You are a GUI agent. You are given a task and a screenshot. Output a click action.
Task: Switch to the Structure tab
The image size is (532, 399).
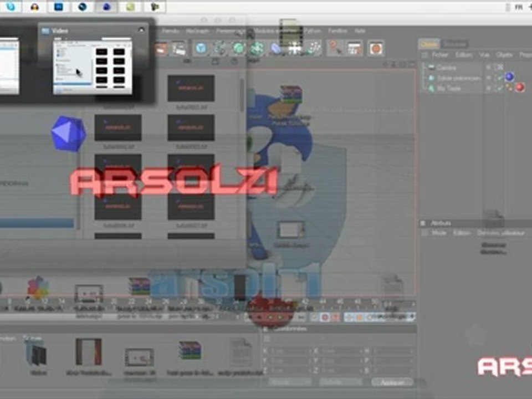coord(454,44)
